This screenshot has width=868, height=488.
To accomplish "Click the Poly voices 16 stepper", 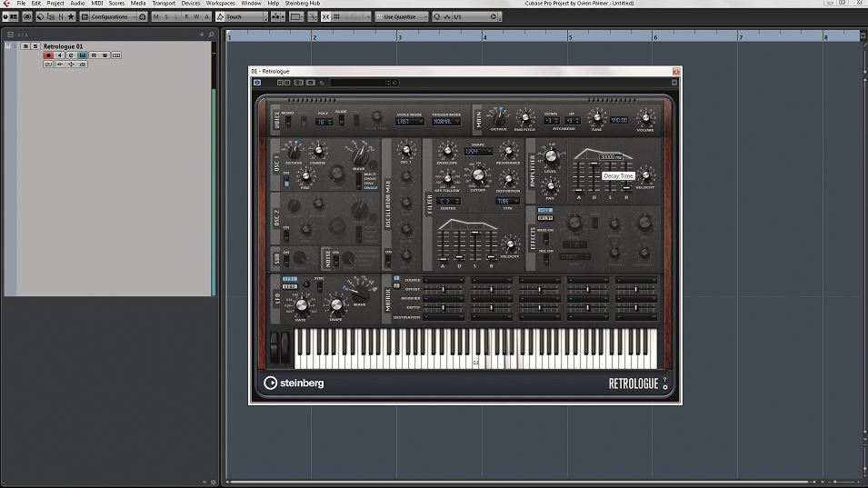I will [x=324, y=122].
